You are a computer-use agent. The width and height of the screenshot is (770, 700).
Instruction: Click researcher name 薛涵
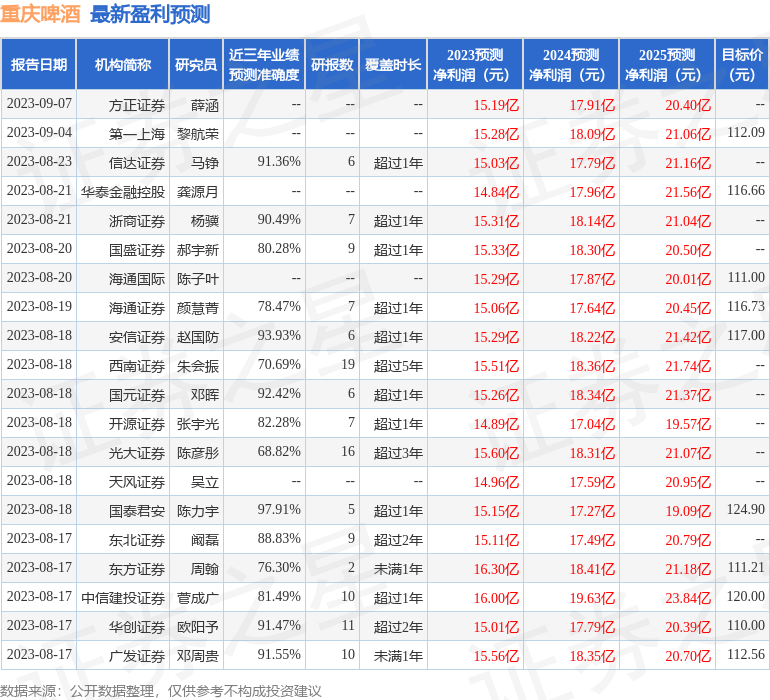205,105
